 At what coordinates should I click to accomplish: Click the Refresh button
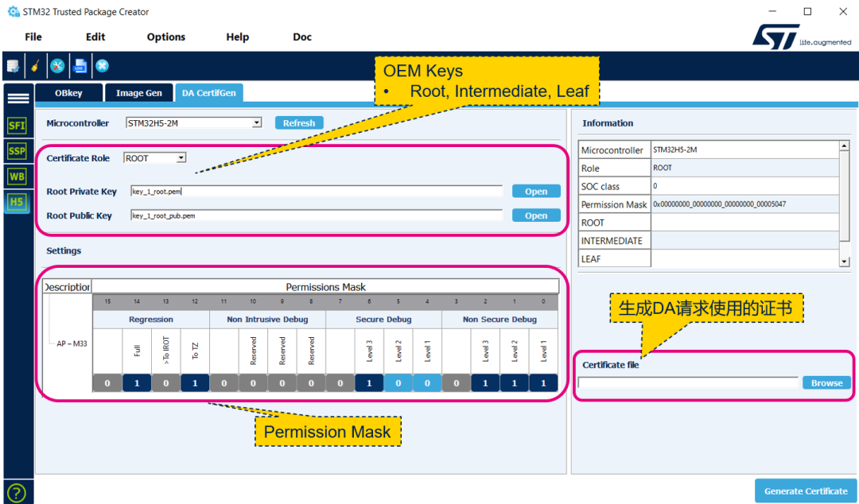[x=299, y=122]
